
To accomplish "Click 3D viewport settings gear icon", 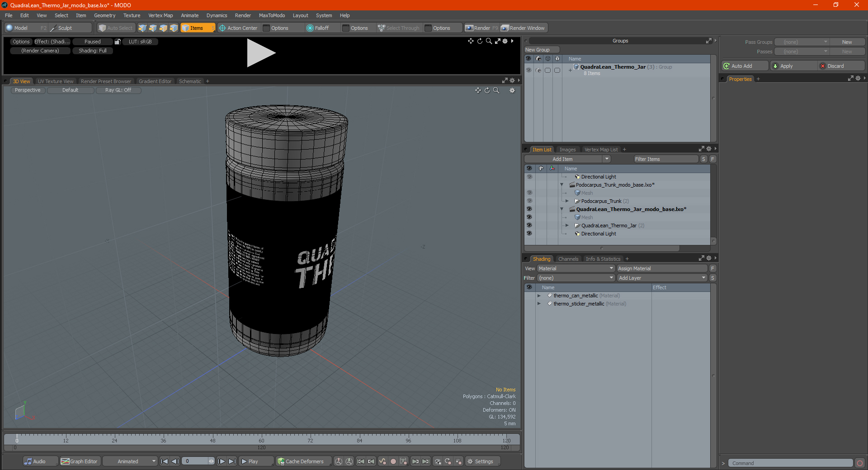I will 512,90.
